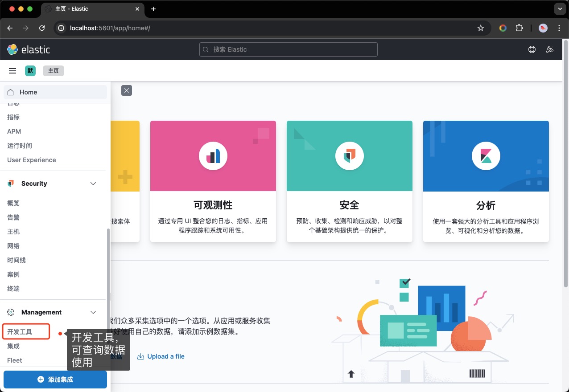569x392 pixels.
Task: Open the 可观测性 solution card
Action: (213, 182)
